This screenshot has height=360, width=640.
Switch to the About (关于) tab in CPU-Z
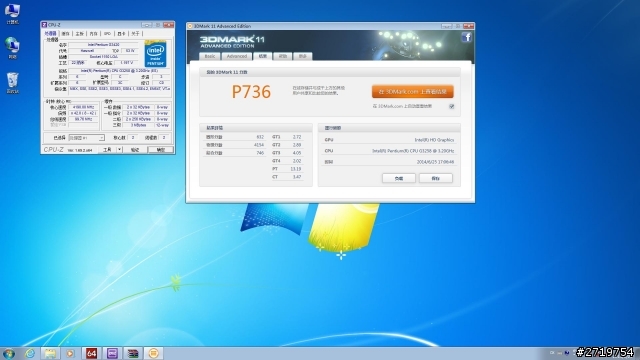pyautogui.click(x=135, y=33)
